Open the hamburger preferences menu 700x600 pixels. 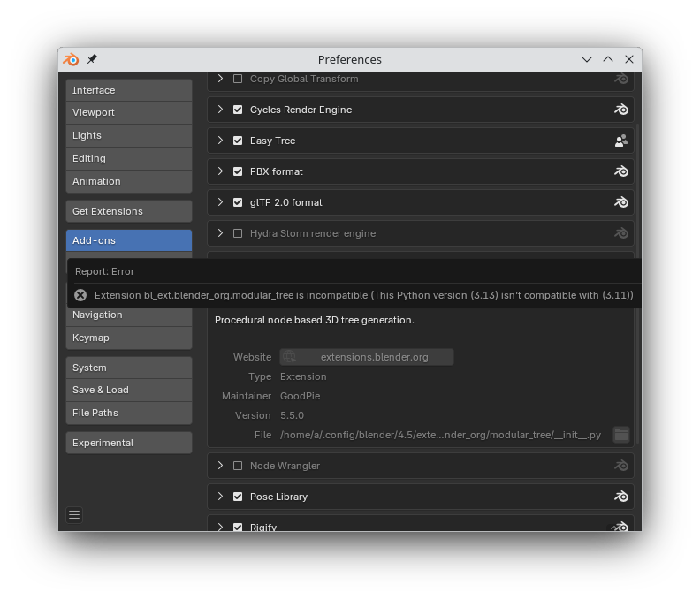click(x=74, y=515)
